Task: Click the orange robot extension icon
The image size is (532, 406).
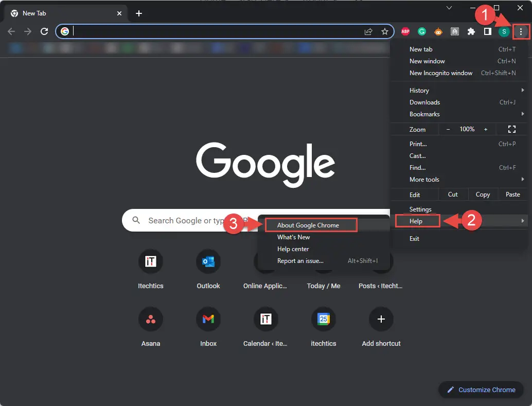Action: 438,31
